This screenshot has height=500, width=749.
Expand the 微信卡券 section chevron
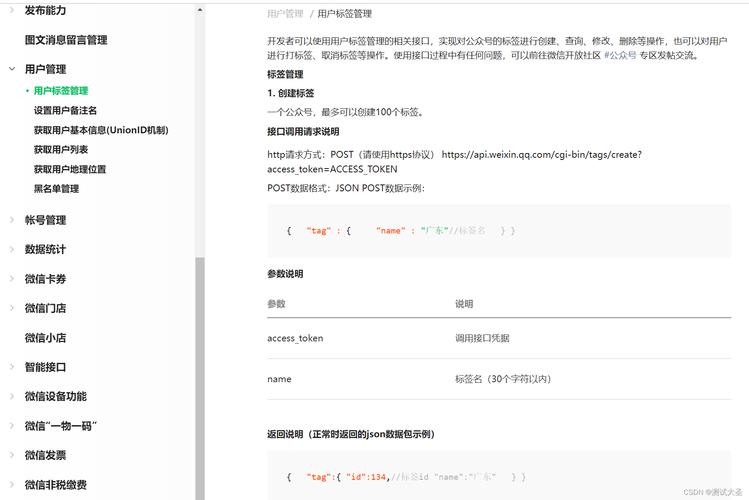[x=12, y=278]
